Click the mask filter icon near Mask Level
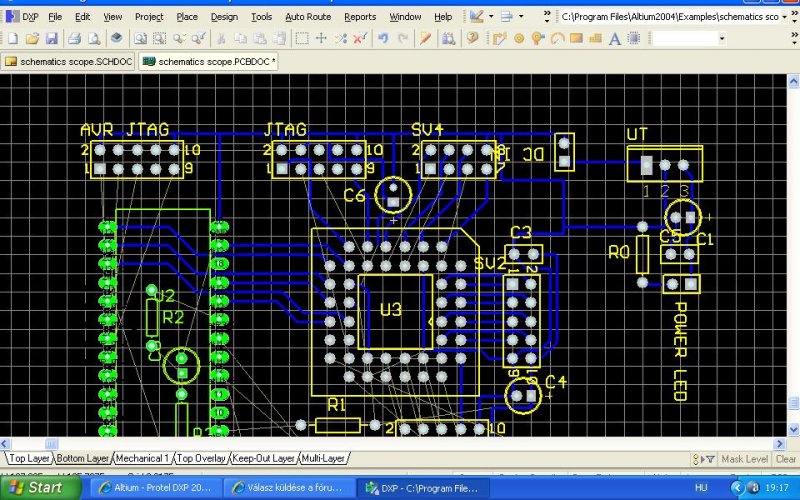 [710, 460]
